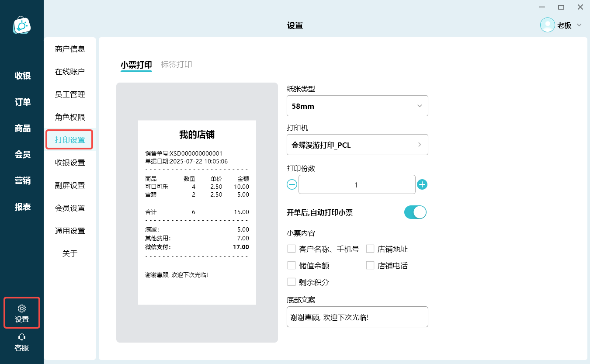Open customer service headset icon
The height and width of the screenshot is (364, 590).
pyautogui.click(x=22, y=337)
